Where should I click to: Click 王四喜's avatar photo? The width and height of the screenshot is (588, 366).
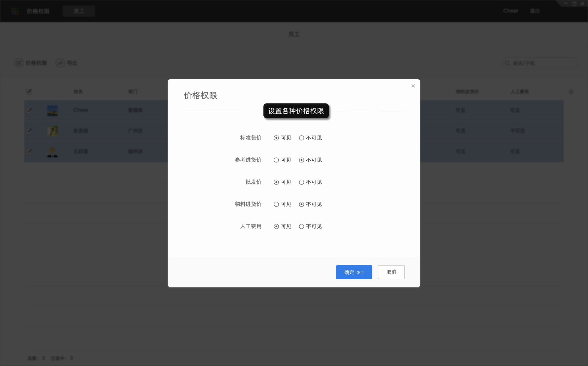tap(52, 152)
